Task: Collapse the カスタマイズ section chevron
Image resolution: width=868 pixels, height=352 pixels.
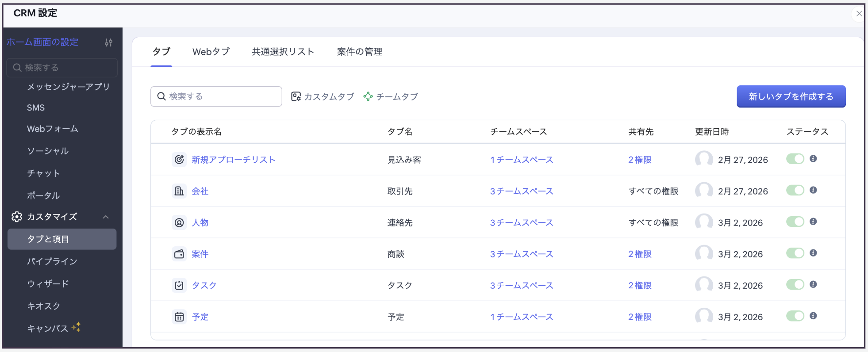Action: point(106,217)
